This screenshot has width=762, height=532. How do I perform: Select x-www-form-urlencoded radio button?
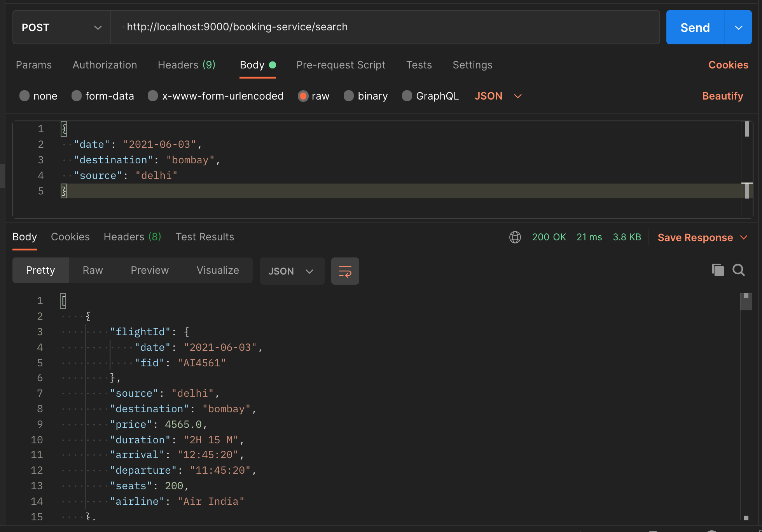tap(153, 96)
